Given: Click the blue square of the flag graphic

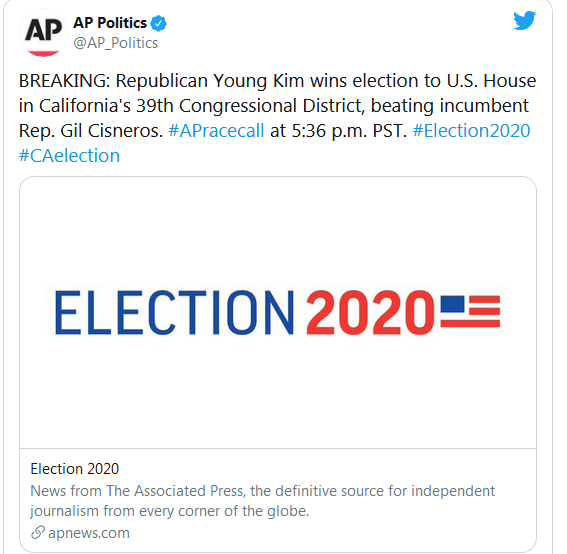Looking at the screenshot, I should coord(452,304).
